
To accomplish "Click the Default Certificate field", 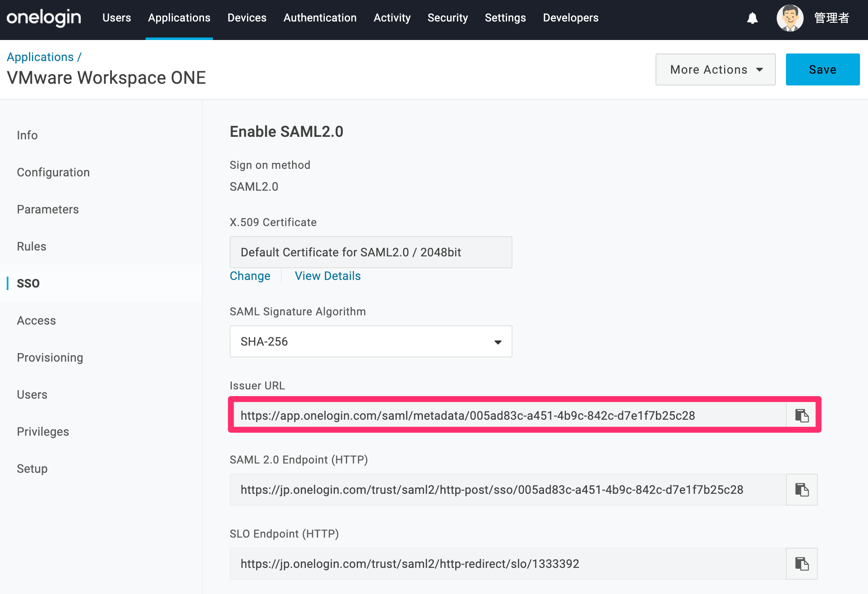I will [371, 252].
